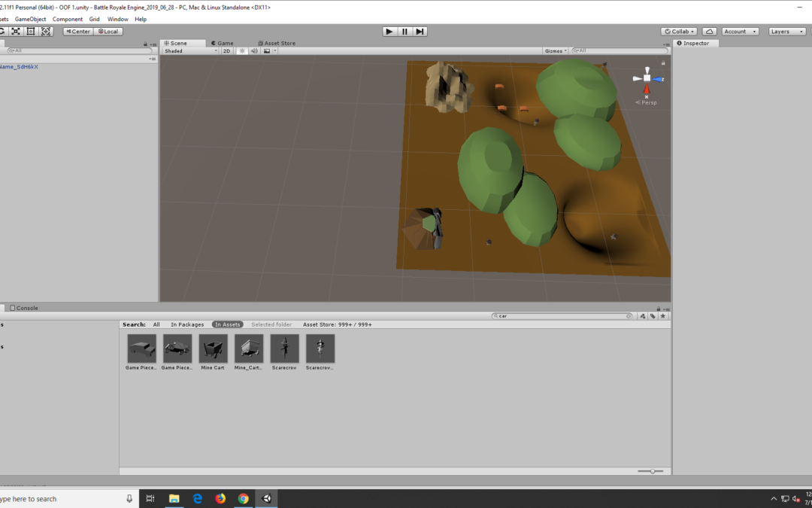
Task: Open Search by Type filter icon
Action: 643,315
